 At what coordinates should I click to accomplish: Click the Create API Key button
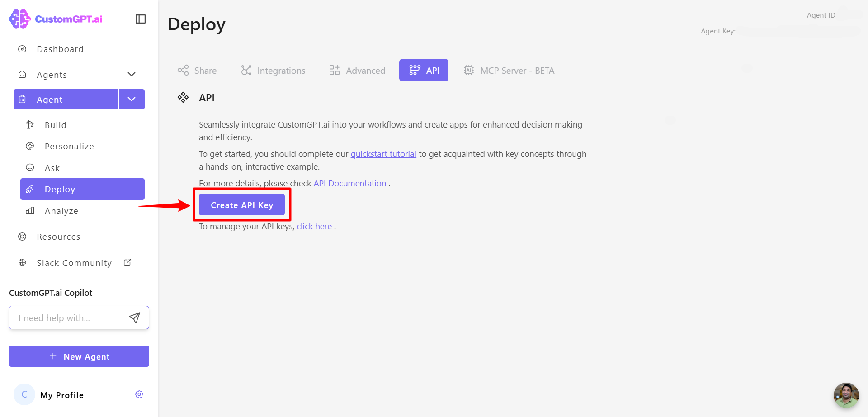242,205
